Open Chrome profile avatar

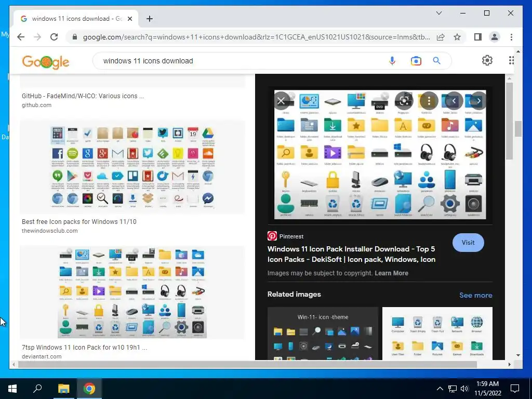[x=495, y=37]
